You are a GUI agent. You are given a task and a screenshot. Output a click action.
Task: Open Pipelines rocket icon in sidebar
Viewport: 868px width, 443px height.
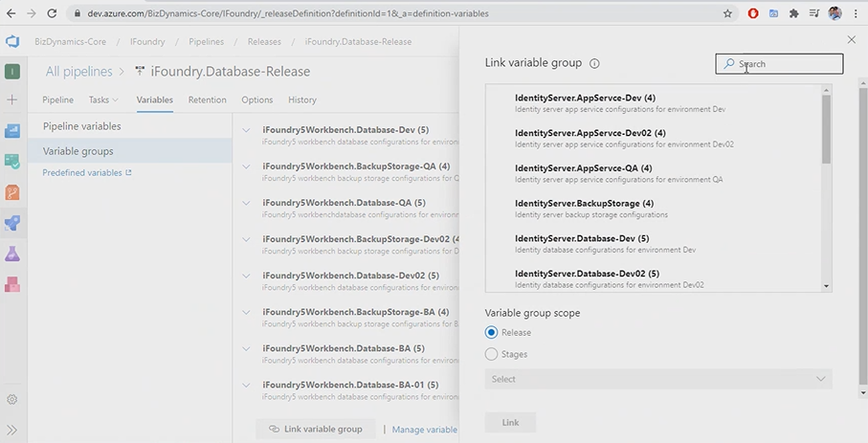[x=12, y=223]
